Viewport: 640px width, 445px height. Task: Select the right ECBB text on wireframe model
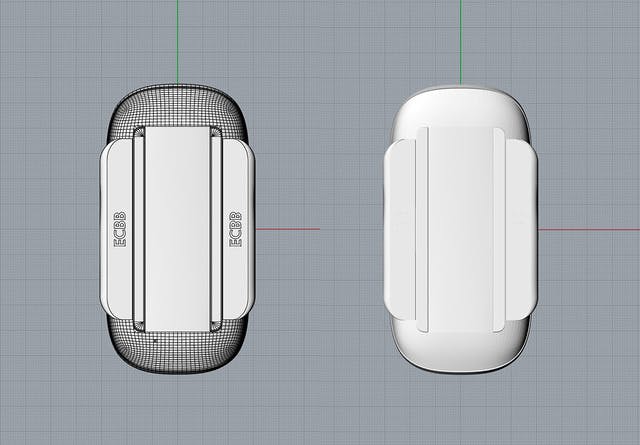236,229
